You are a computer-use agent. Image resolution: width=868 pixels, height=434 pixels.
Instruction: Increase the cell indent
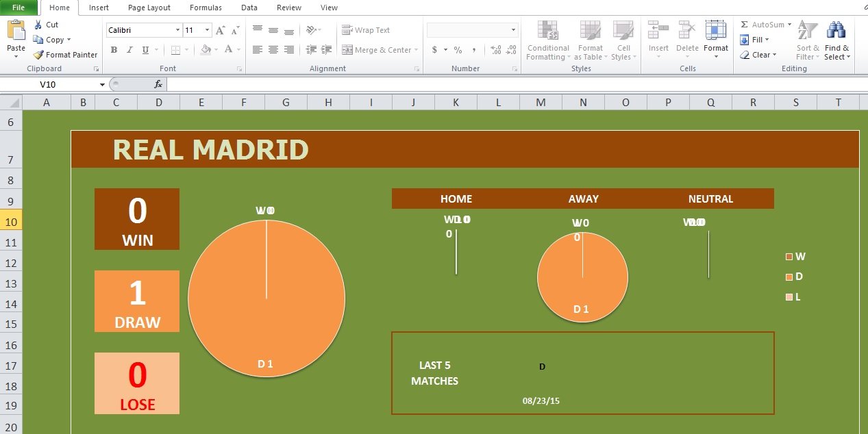point(325,50)
